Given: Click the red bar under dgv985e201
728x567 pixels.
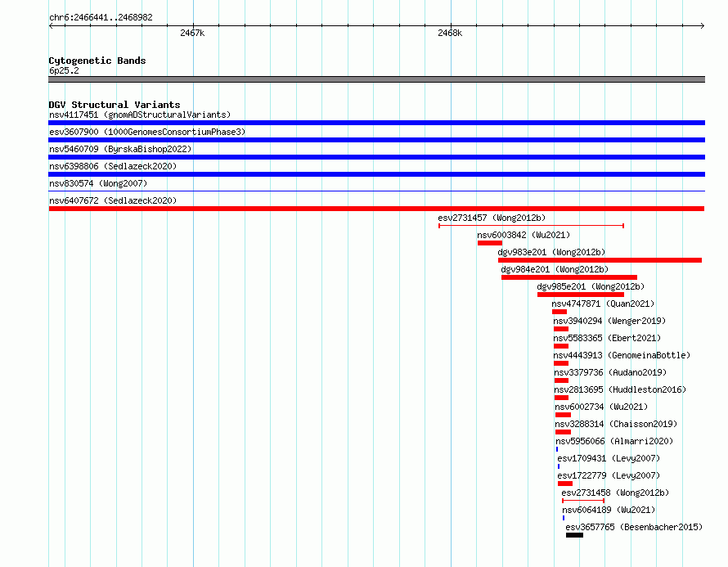Looking at the screenshot, I should click(581, 295).
